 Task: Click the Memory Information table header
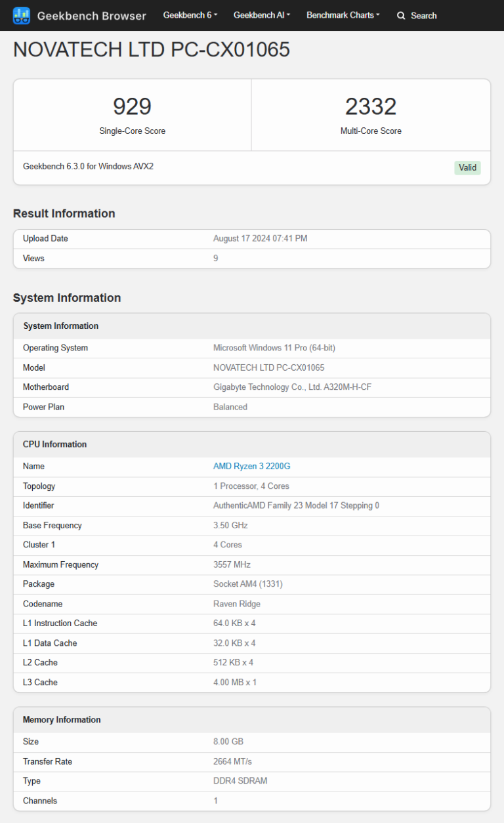coord(62,720)
